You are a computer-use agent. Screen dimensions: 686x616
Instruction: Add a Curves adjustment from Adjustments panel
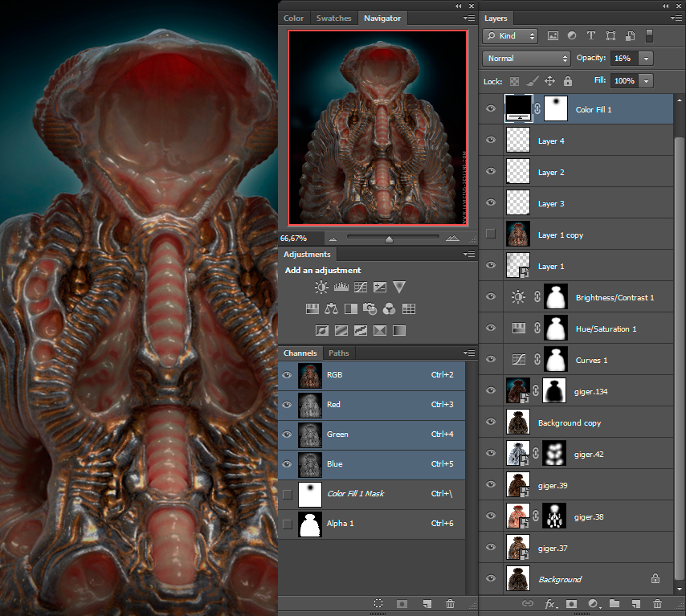(x=361, y=287)
